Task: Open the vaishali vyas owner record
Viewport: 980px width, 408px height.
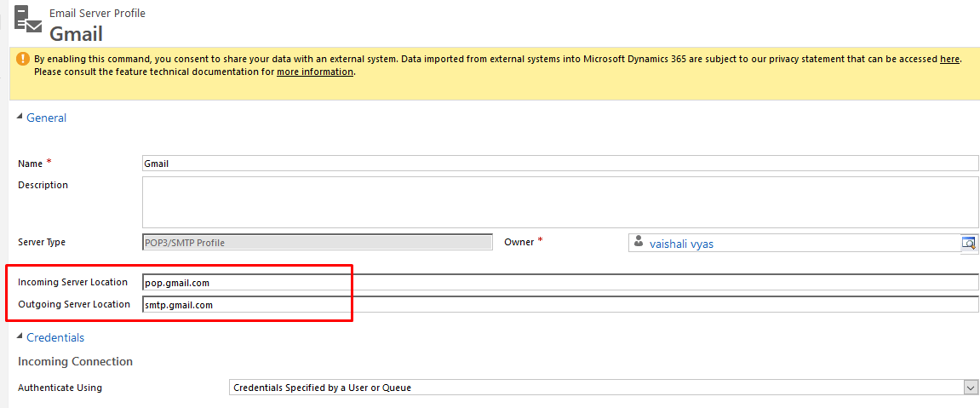Action: point(681,244)
